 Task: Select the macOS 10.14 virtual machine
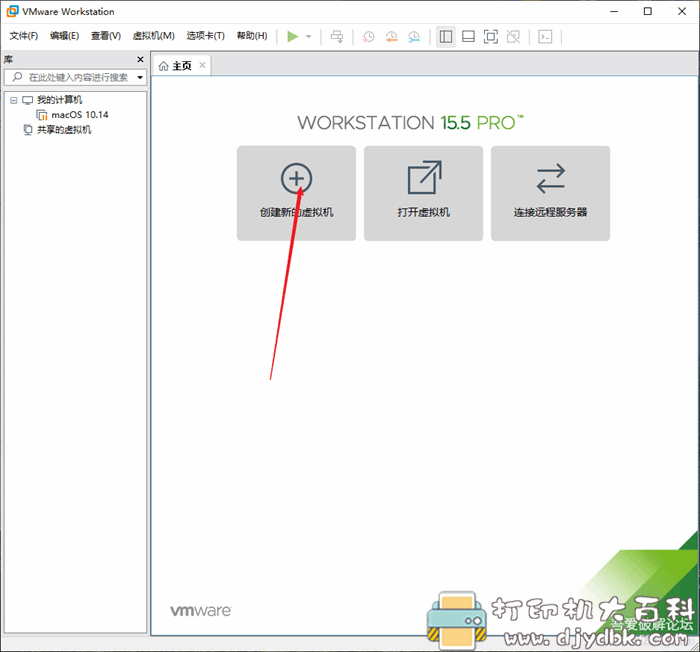tap(79, 115)
